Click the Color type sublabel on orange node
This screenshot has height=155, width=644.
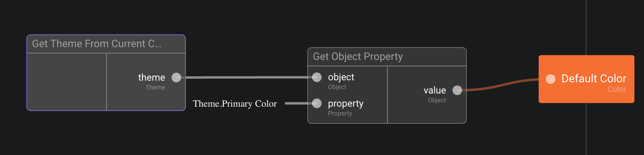[x=617, y=89]
